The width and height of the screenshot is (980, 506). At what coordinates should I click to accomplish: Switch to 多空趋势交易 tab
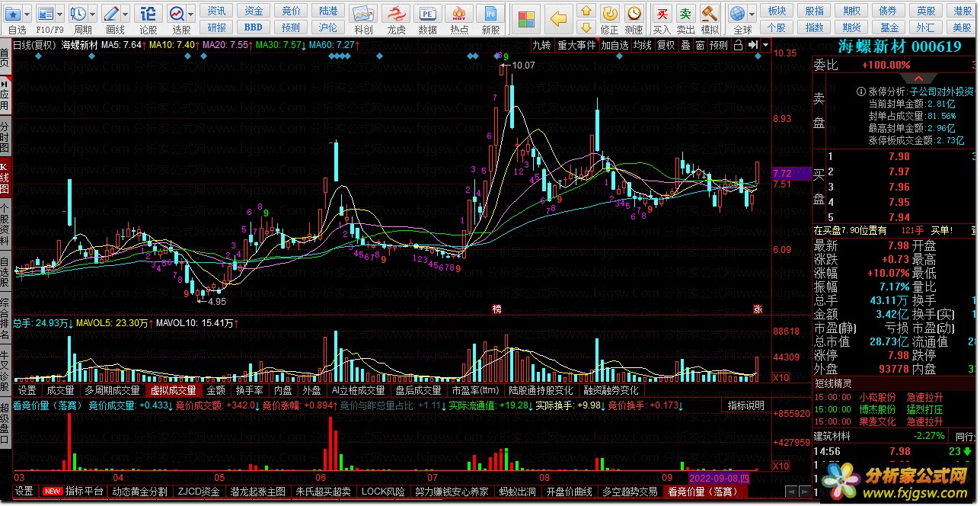tap(630, 492)
